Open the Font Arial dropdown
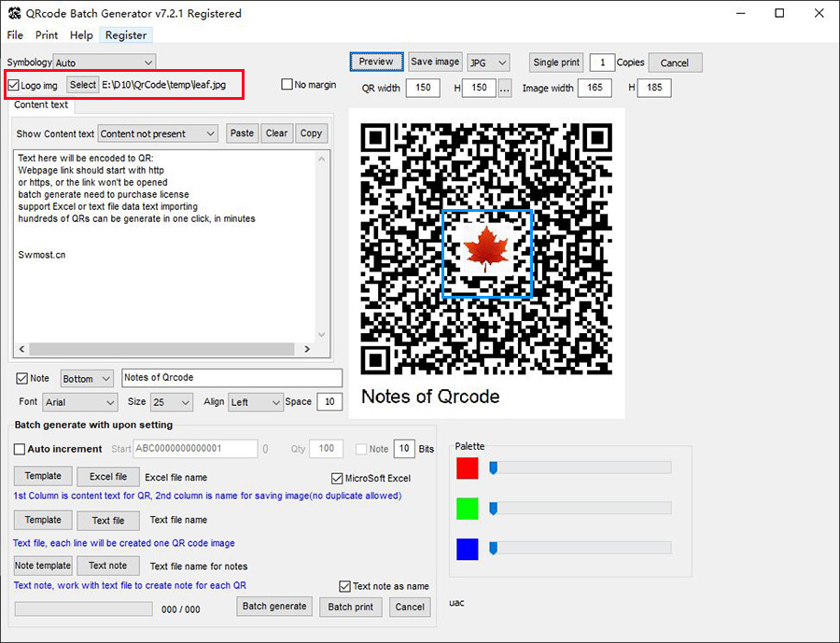 pos(80,402)
